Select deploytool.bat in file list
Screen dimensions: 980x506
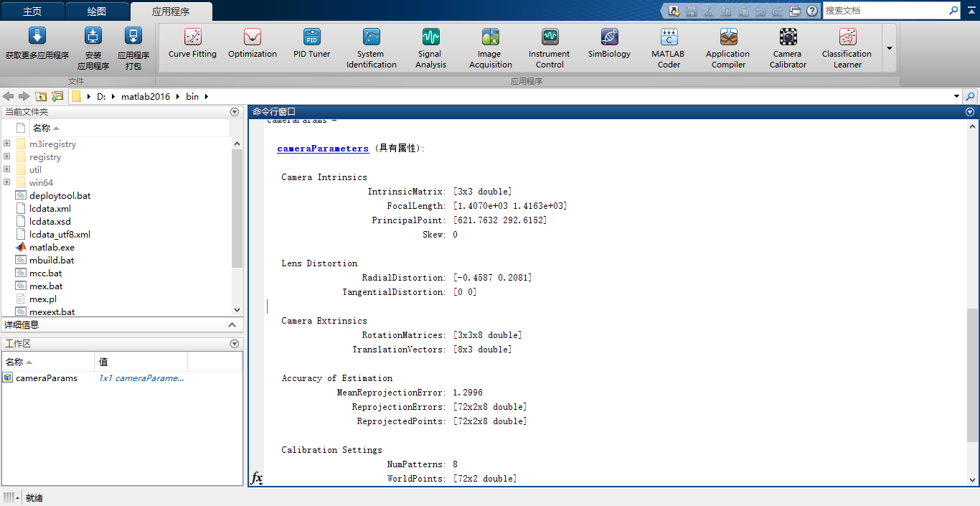(x=60, y=196)
